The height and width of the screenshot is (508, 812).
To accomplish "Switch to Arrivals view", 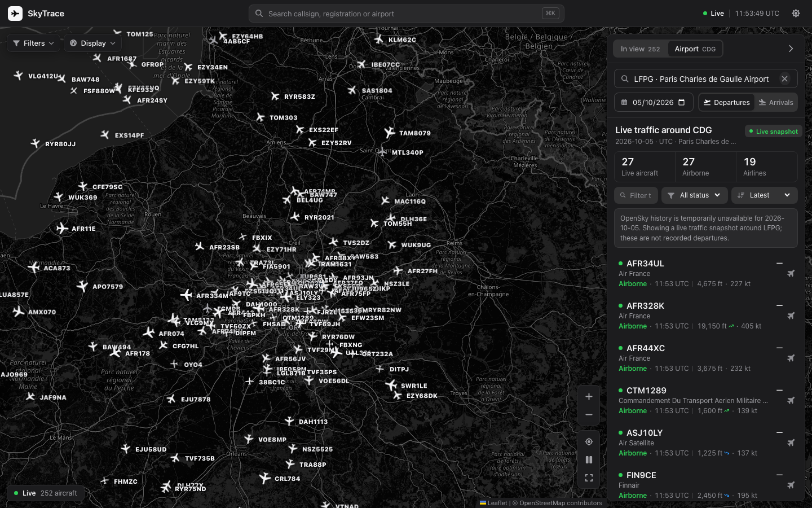I will pos(776,102).
